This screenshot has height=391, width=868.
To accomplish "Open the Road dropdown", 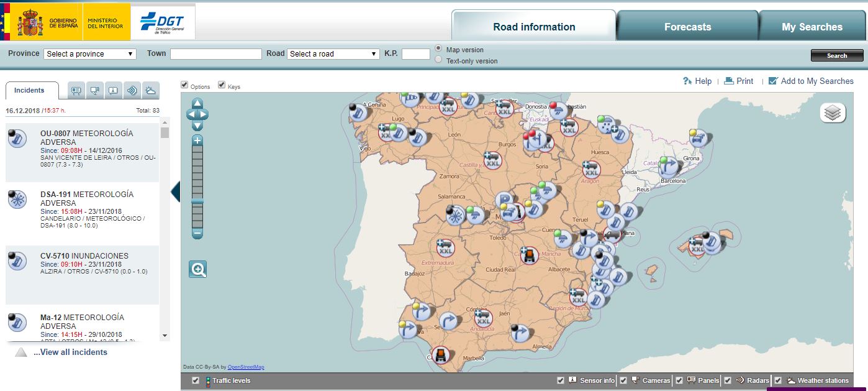I will click(x=333, y=54).
